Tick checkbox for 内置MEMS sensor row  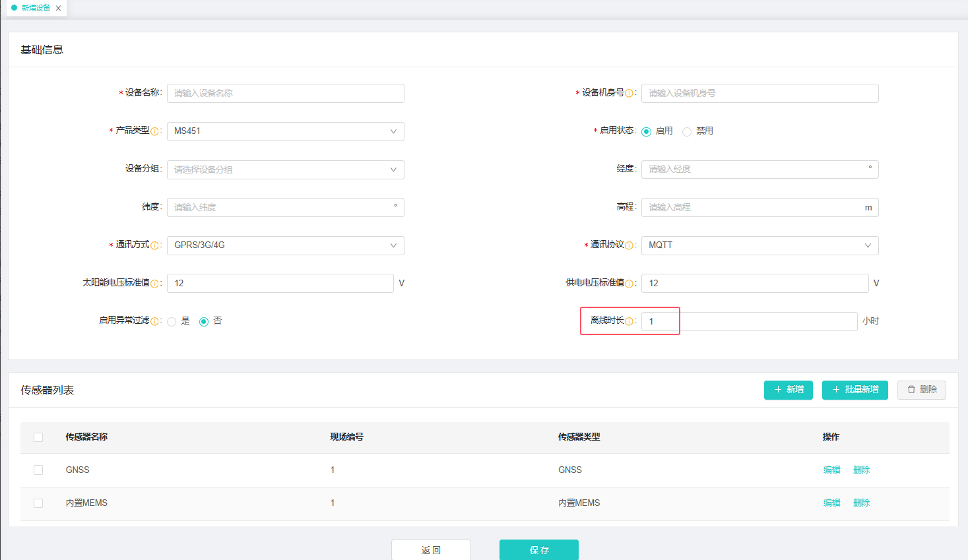(38, 503)
